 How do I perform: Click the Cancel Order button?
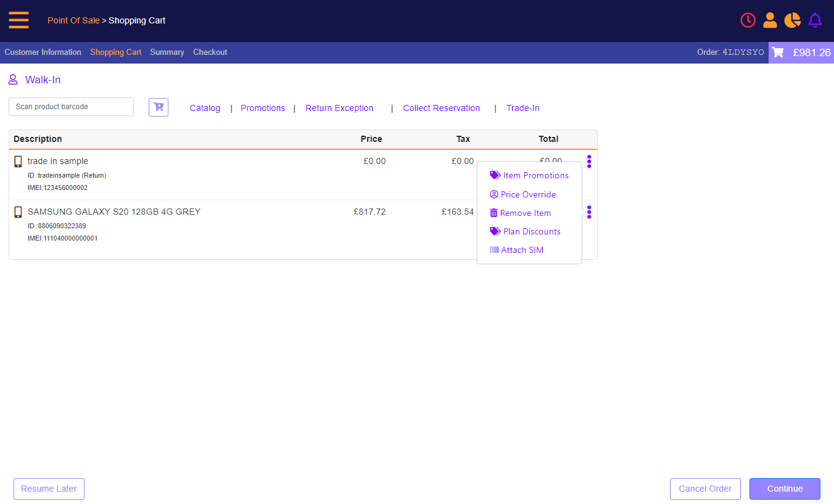coord(705,489)
